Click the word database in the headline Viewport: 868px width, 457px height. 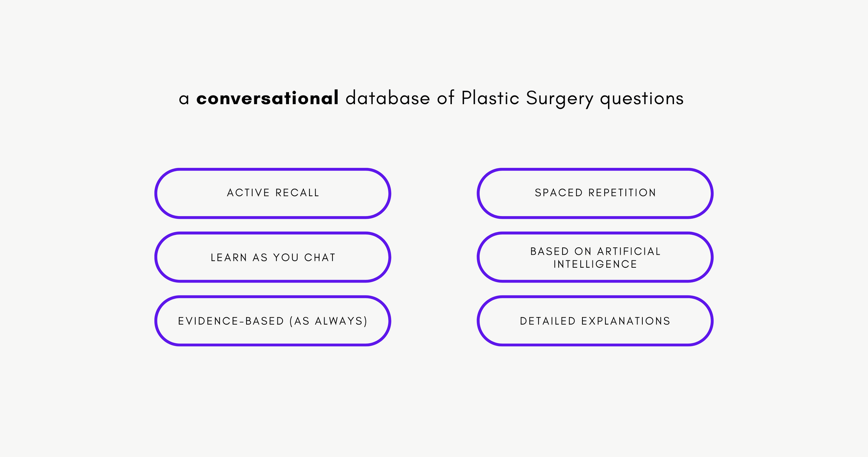[x=388, y=98]
